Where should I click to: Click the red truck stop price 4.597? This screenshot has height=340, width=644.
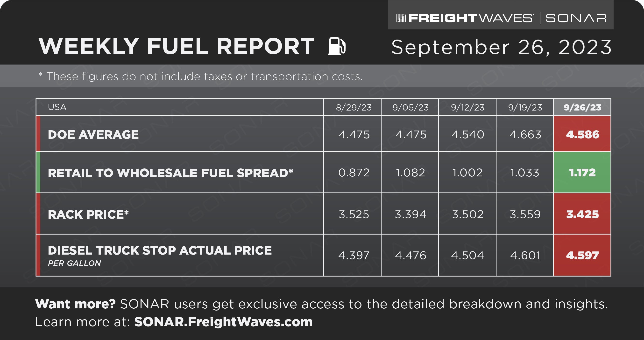click(582, 255)
